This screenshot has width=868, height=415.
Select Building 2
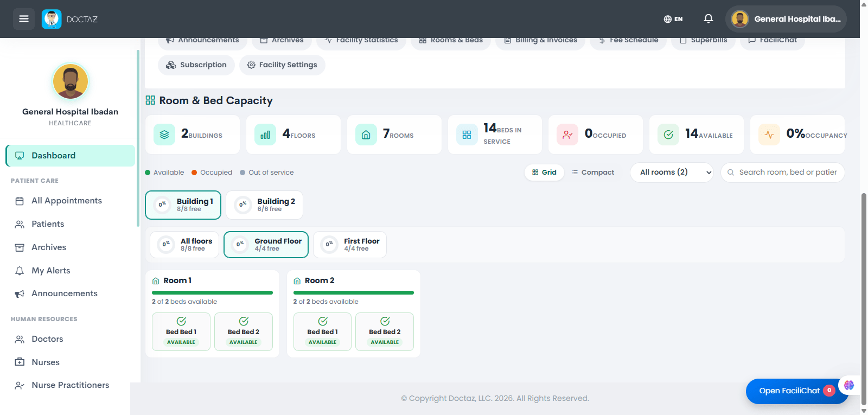[x=264, y=205]
